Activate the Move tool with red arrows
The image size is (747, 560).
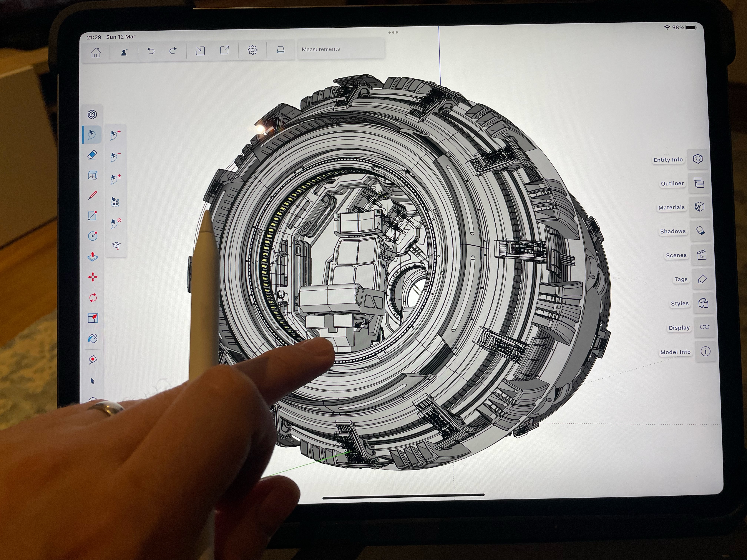92,277
